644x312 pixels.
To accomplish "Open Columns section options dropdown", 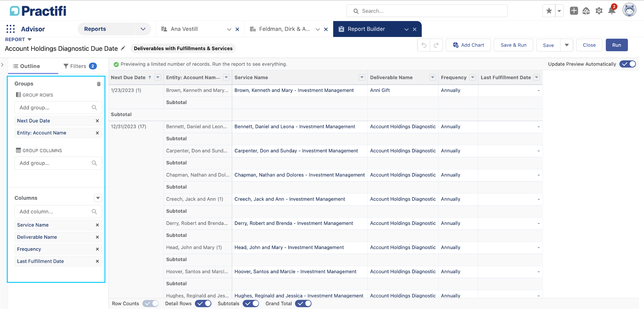I will point(98,198).
